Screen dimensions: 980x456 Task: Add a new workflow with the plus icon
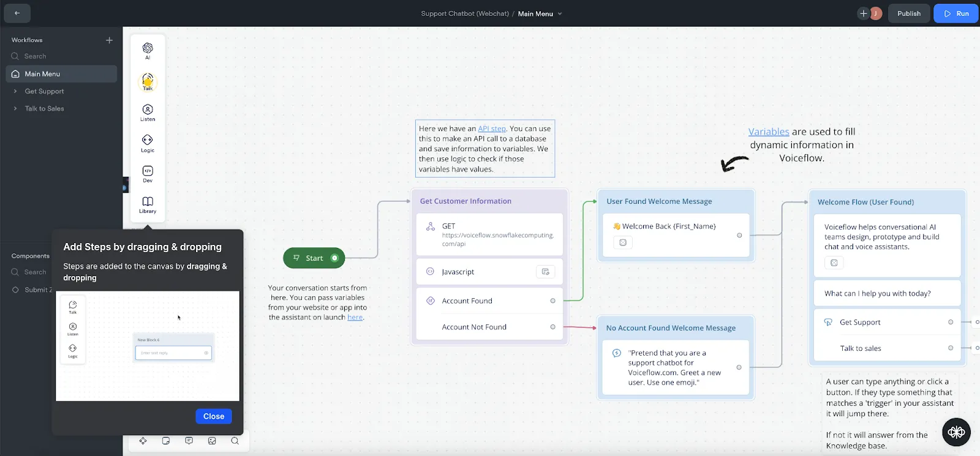point(109,40)
